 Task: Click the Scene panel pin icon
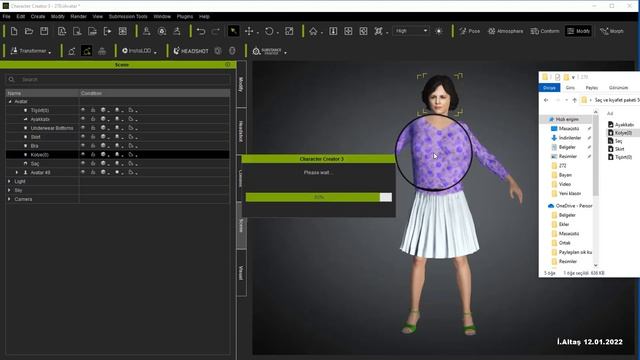pos(228,64)
